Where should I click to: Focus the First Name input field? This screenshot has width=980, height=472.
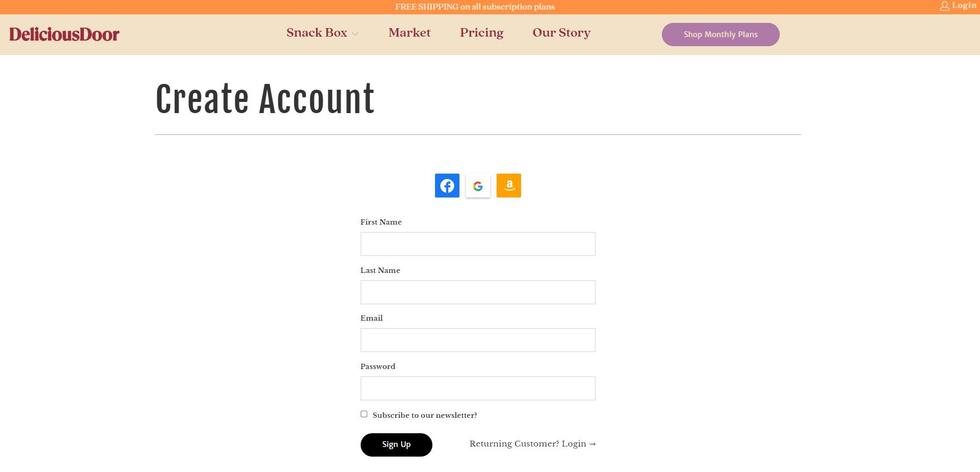[x=478, y=244]
